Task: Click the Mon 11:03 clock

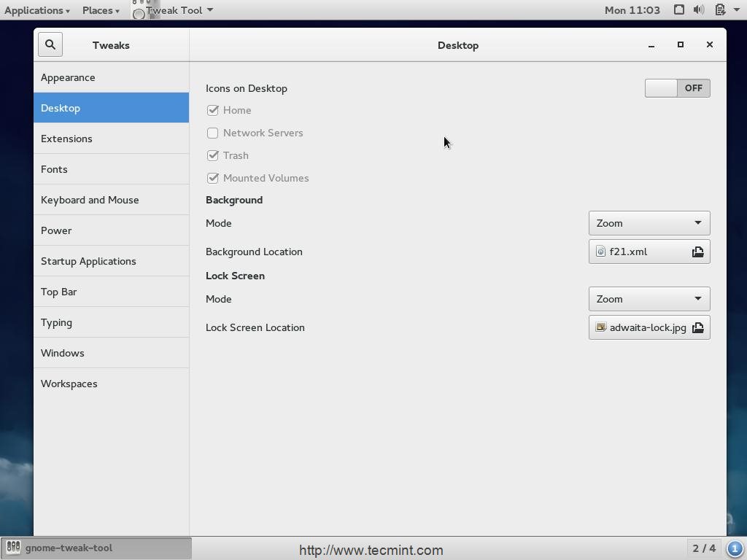Action: [632, 10]
